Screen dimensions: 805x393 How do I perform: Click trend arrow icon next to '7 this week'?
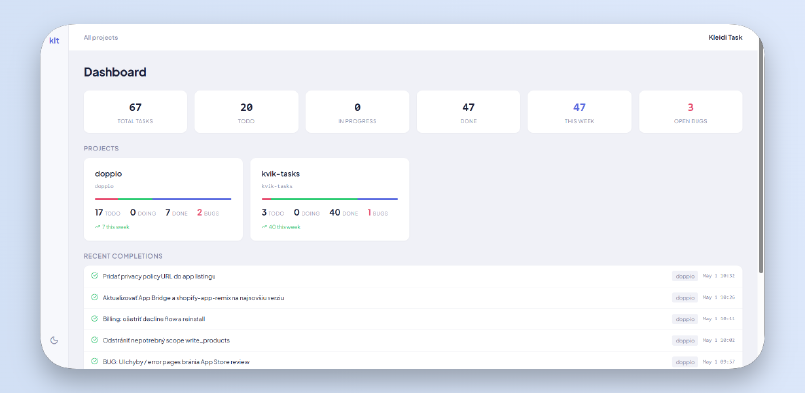coord(98,227)
